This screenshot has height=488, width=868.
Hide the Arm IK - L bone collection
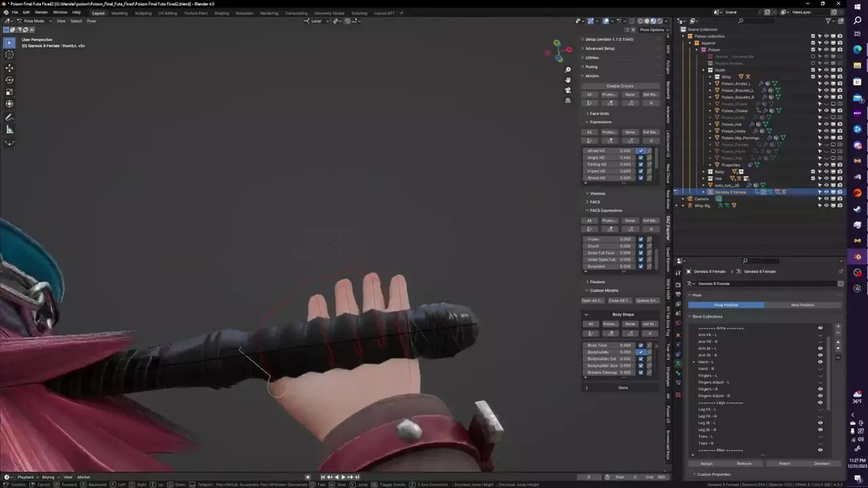(820, 348)
